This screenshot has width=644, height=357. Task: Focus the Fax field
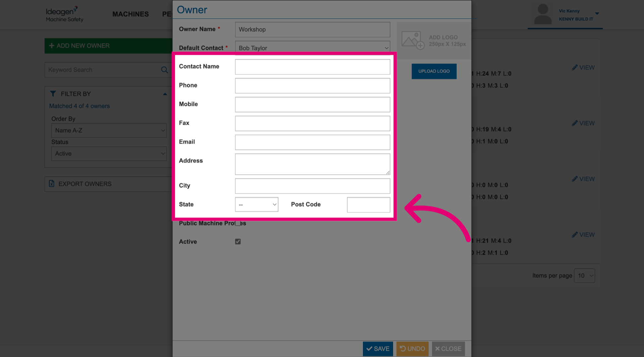coord(313,123)
